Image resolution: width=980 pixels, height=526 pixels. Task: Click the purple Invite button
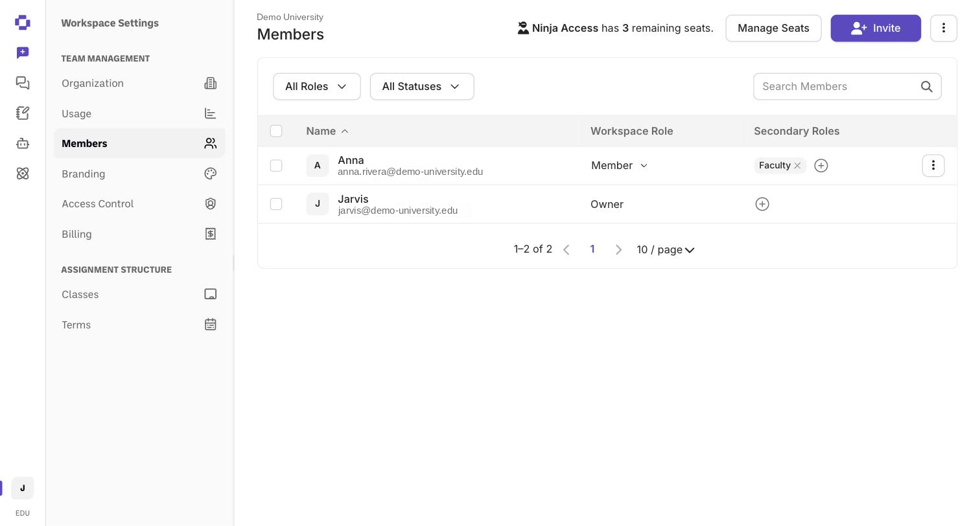[x=876, y=29]
